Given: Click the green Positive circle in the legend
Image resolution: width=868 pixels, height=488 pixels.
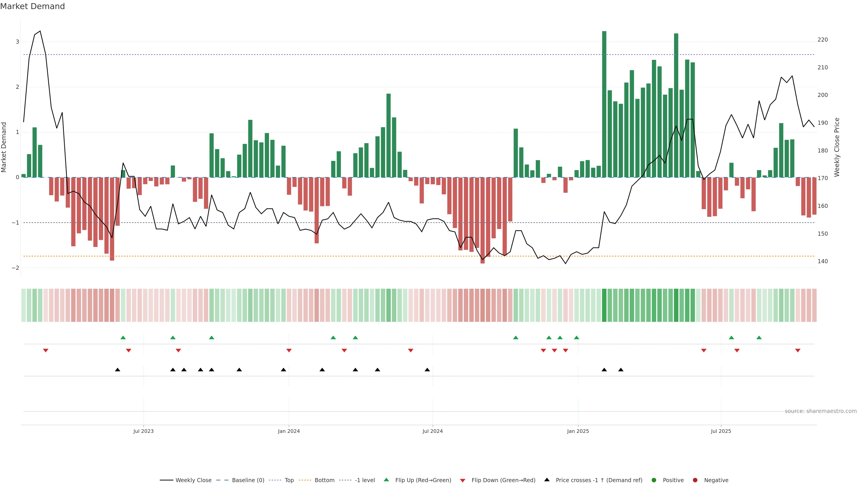Looking at the screenshot, I should pos(654,480).
